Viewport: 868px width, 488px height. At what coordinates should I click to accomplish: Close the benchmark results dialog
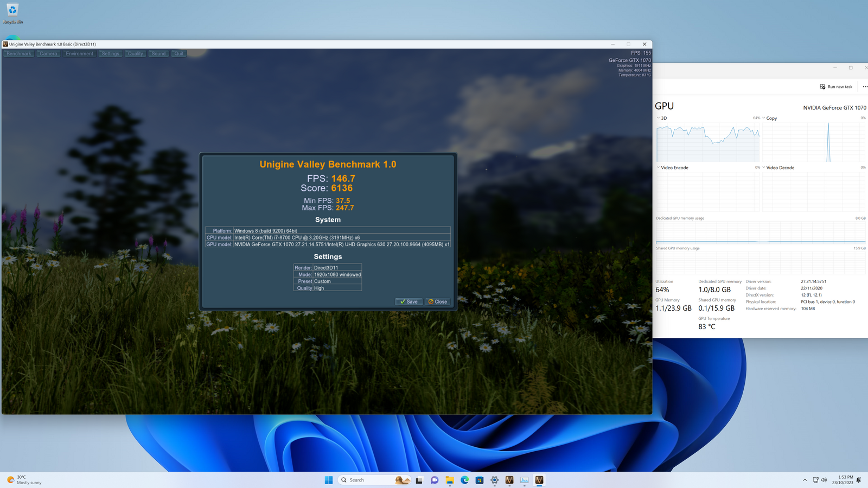tap(437, 301)
